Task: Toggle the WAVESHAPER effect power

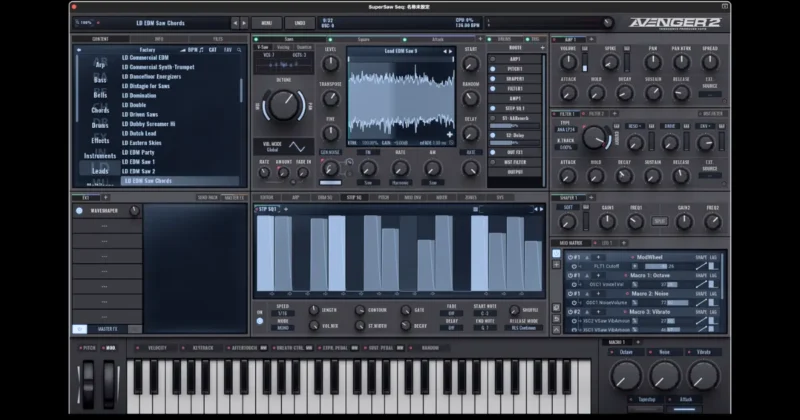Action: (x=79, y=210)
